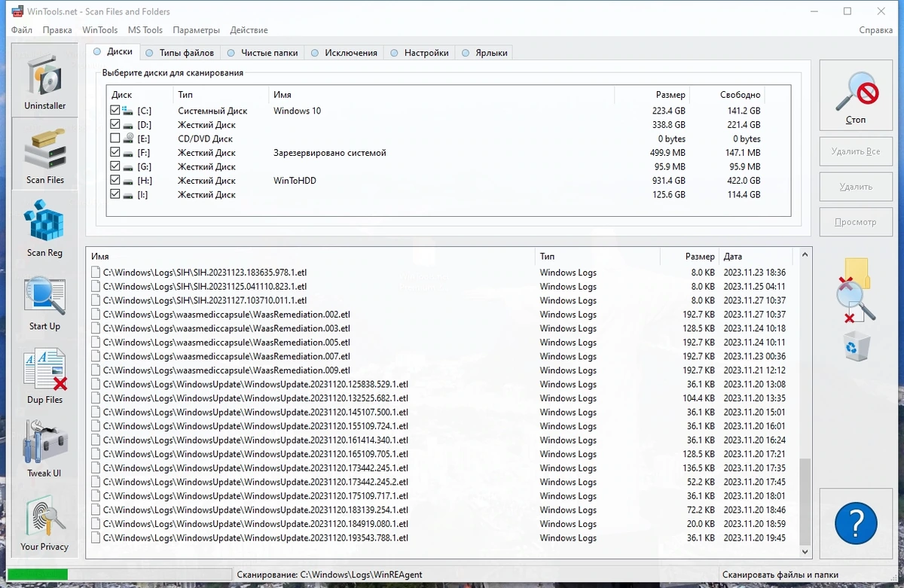Click the results scrollbar up arrow

805,255
